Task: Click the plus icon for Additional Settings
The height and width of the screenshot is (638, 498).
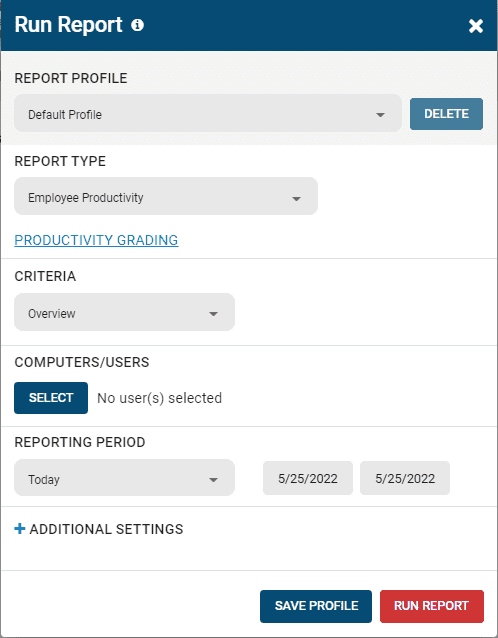Action: pos(20,529)
